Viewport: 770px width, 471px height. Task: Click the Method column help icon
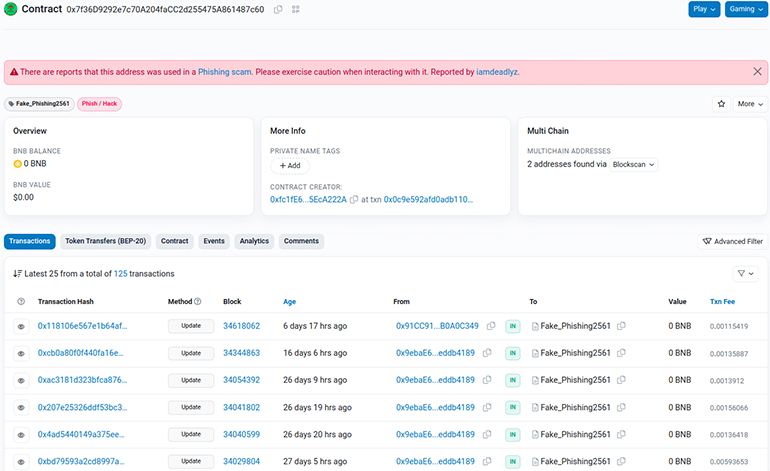[197, 301]
